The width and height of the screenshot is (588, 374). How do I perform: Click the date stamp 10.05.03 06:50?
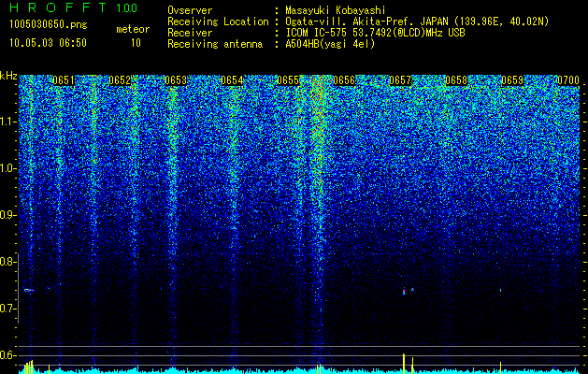tap(49, 42)
